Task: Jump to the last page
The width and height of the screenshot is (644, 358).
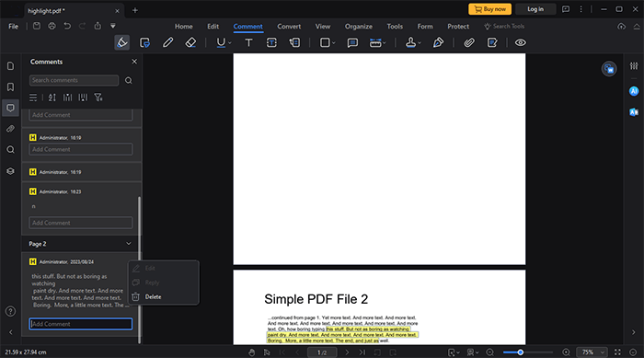Action: tap(362, 352)
